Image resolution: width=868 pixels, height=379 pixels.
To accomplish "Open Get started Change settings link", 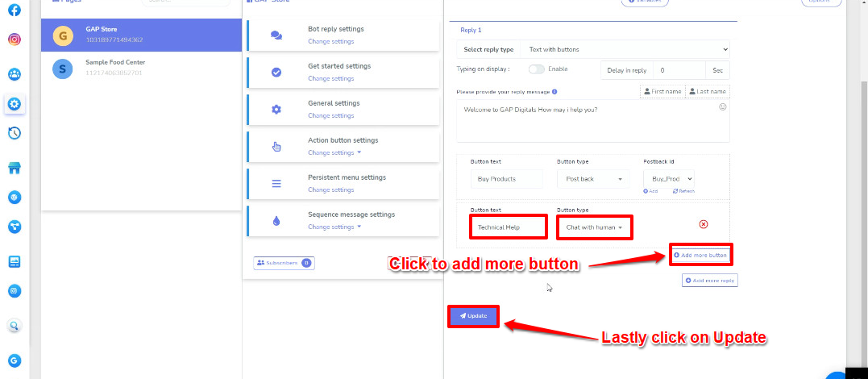I will pos(331,79).
